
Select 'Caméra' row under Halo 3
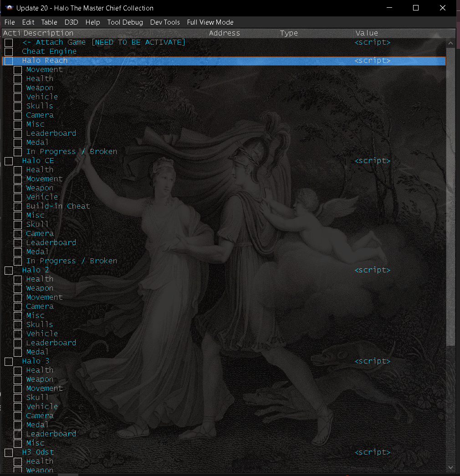(40, 415)
